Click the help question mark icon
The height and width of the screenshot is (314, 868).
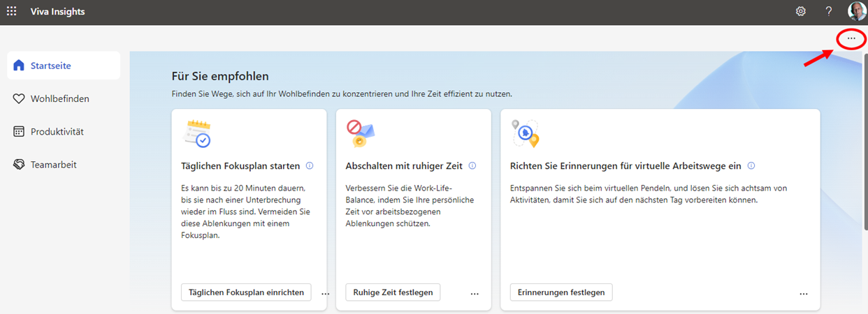pyautogui.click(x=829, y=11)
